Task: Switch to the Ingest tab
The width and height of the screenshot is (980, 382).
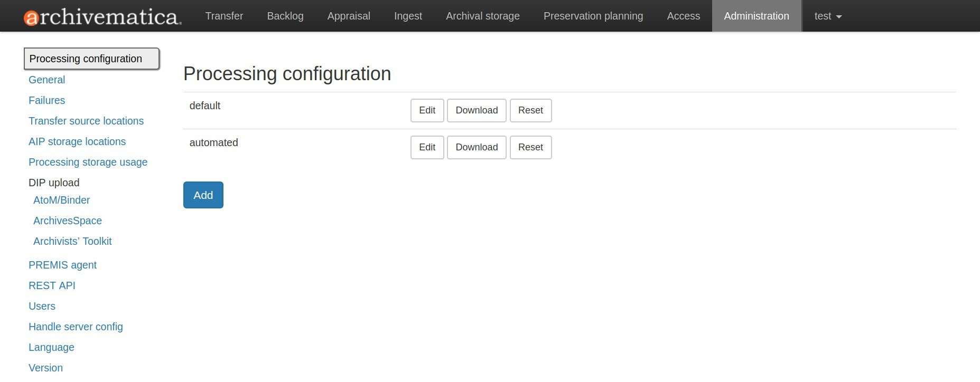Action: (x=408, y=16)
